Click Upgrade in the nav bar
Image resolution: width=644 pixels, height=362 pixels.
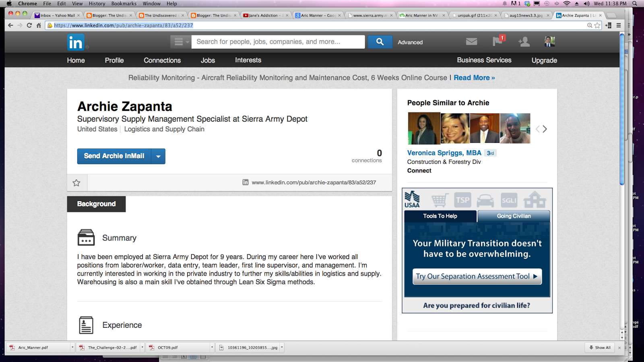pos(544,60)
